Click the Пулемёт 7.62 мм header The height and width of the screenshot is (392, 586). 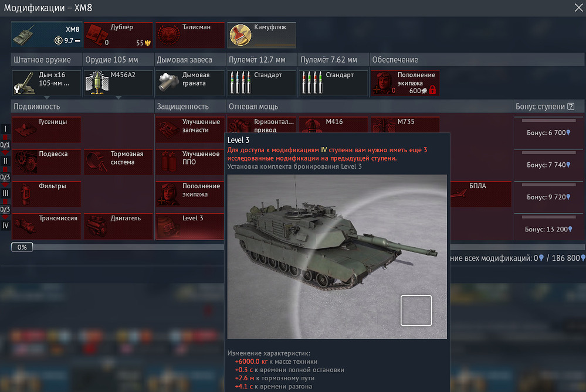pos(333,60)
